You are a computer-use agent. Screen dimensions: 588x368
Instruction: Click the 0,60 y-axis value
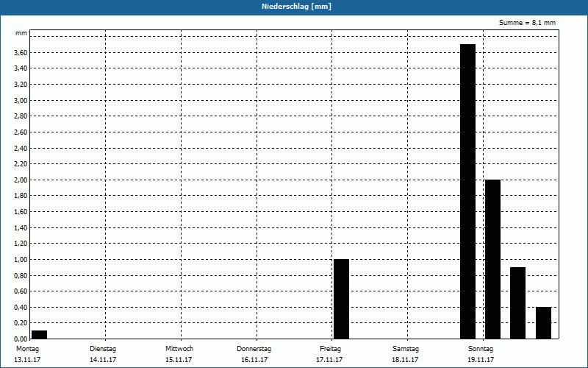[21, 291]
